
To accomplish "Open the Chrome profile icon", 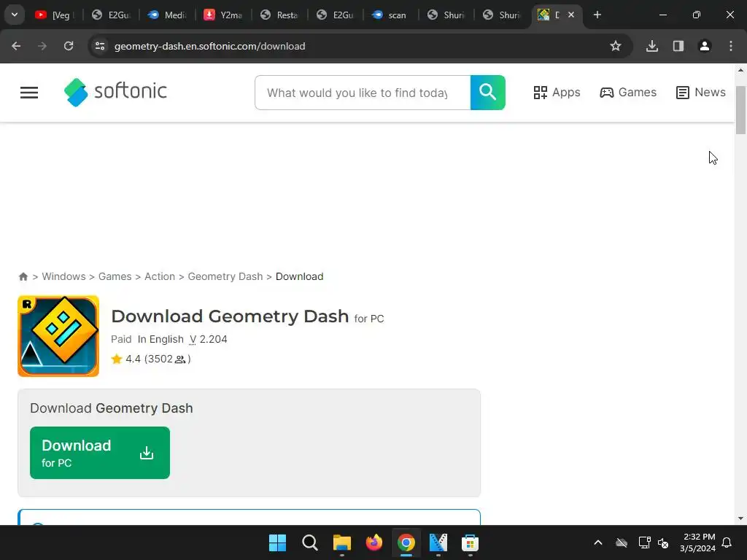I will pos(705,46).
